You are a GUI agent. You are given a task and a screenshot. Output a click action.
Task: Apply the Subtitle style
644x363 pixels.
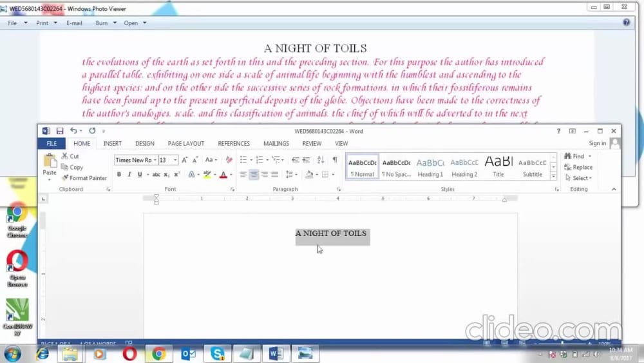[x=533, y=168]
